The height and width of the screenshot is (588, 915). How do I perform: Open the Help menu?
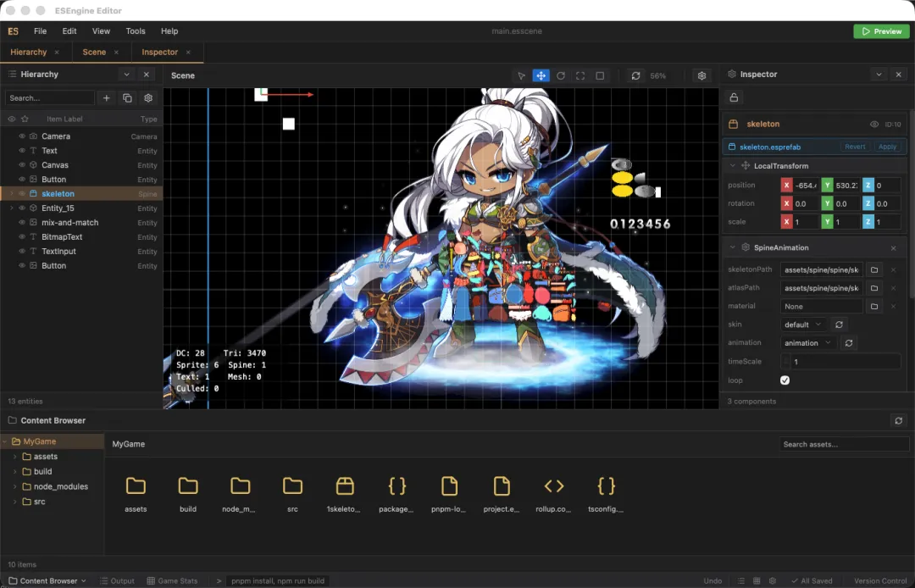point(169,31)
